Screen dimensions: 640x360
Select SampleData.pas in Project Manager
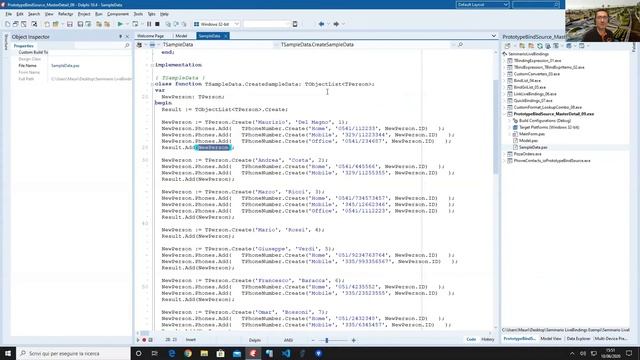click(533, 147)
